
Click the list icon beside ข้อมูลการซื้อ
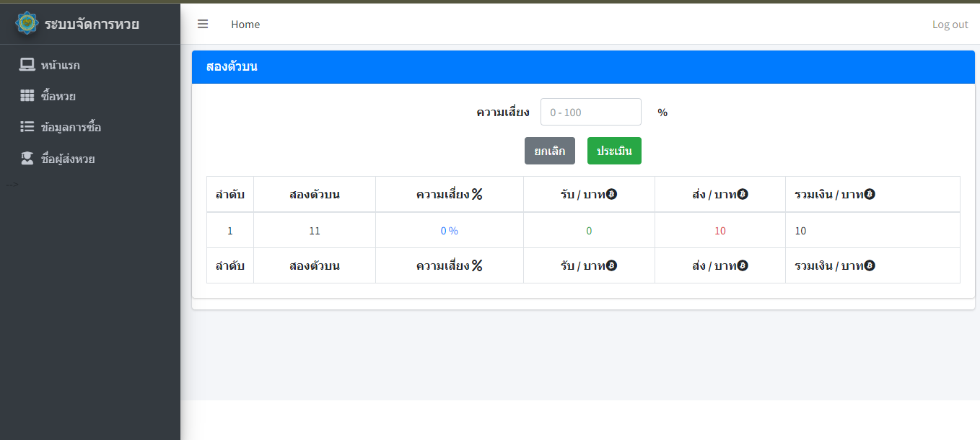[x=27, y=127]
